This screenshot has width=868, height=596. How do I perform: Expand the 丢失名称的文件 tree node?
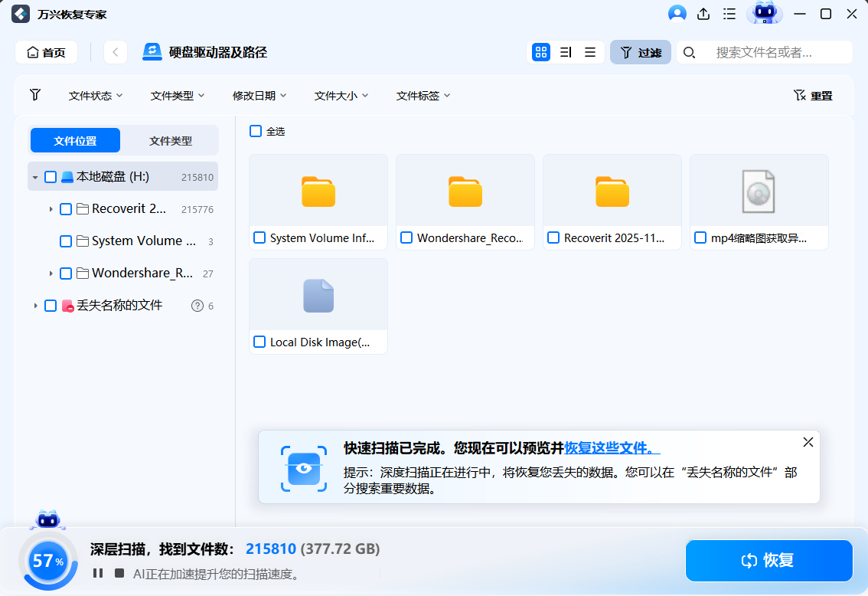coord(35,305)
